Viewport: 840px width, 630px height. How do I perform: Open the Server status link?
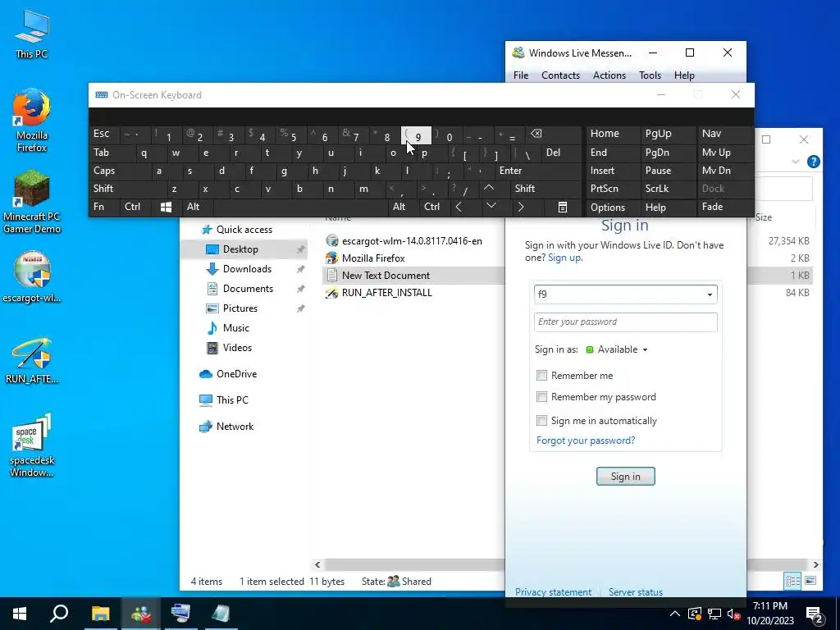pos(636,592)
